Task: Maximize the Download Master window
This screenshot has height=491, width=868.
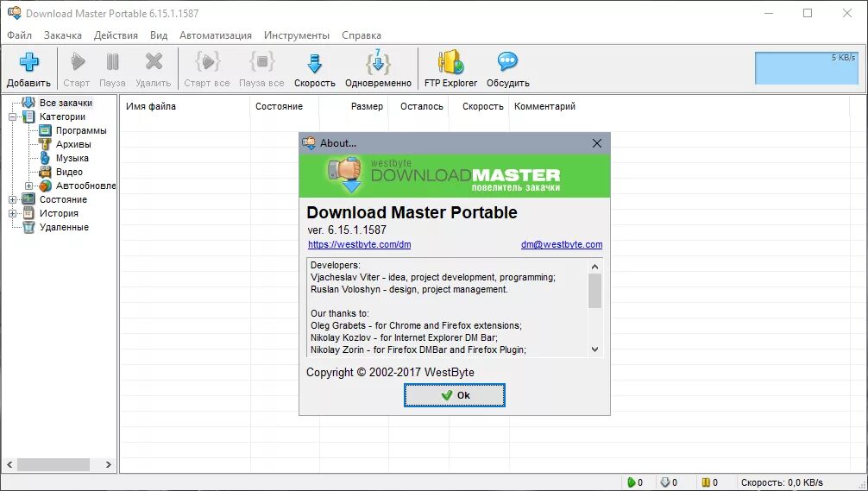Action: pyautogui.click(x=808, y=13)
